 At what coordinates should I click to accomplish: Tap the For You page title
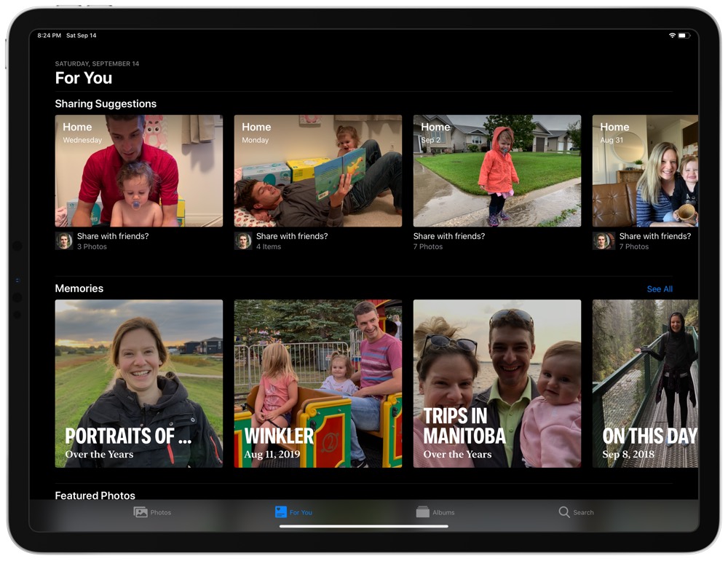[84, 78]
